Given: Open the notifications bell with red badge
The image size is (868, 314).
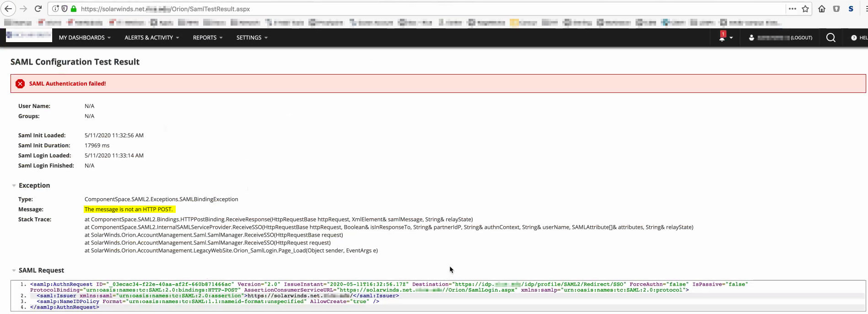Looking at the screenshot, I should pos(722,37).
